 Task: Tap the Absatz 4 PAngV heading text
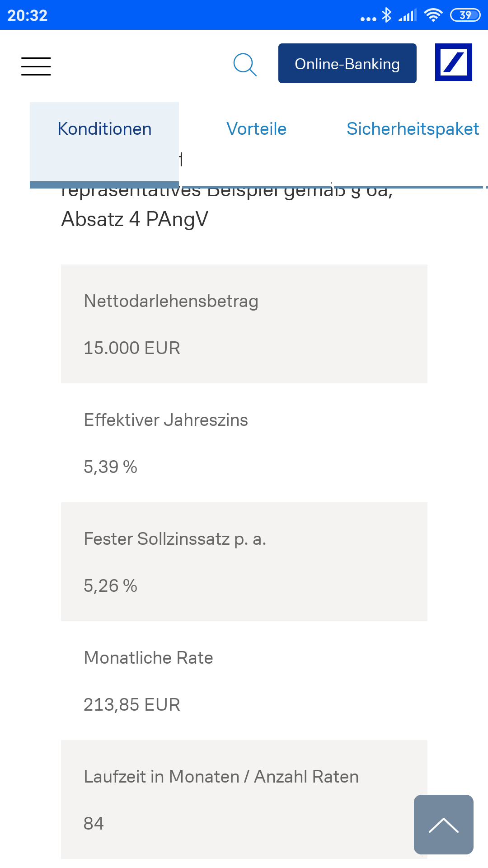click(135, 219)
